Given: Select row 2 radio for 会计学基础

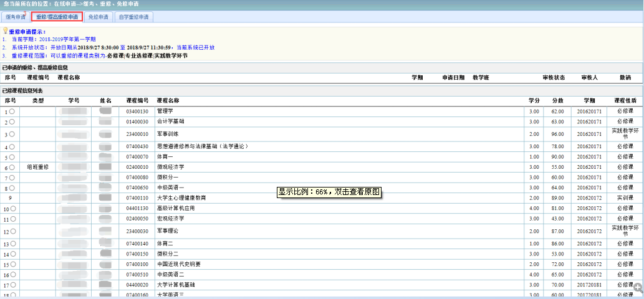Looking at the screenshot, I should click(12, 122).
